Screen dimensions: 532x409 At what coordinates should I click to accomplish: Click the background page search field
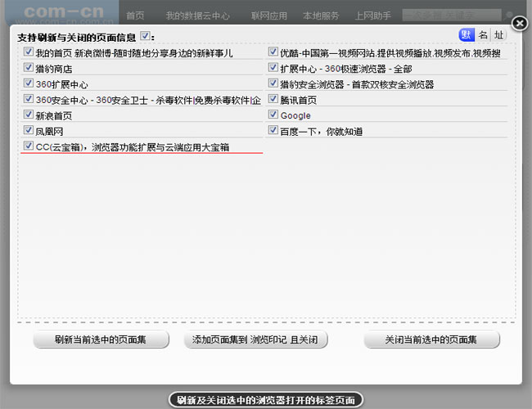tap(452, 15)
